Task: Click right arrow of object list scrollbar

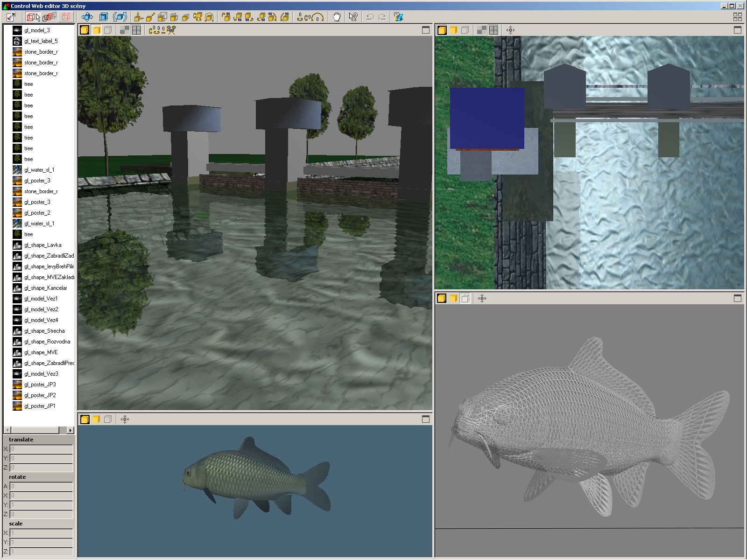Action: point(70,430)
